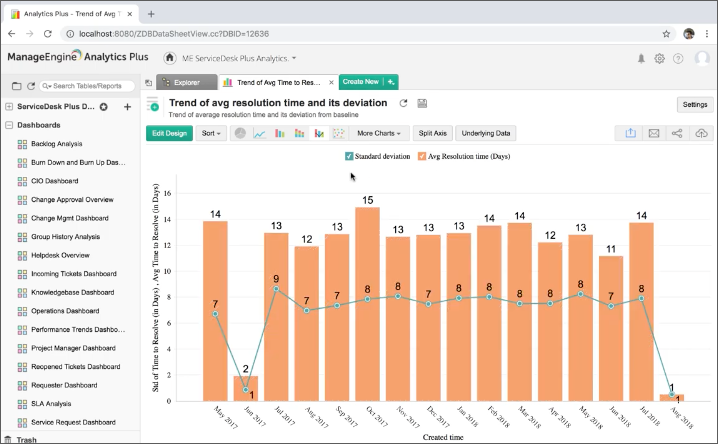Toggle Avg Resolution time legend checkbox
The width and height of the screenshot is (718, 444).
[x=422, y=156]
